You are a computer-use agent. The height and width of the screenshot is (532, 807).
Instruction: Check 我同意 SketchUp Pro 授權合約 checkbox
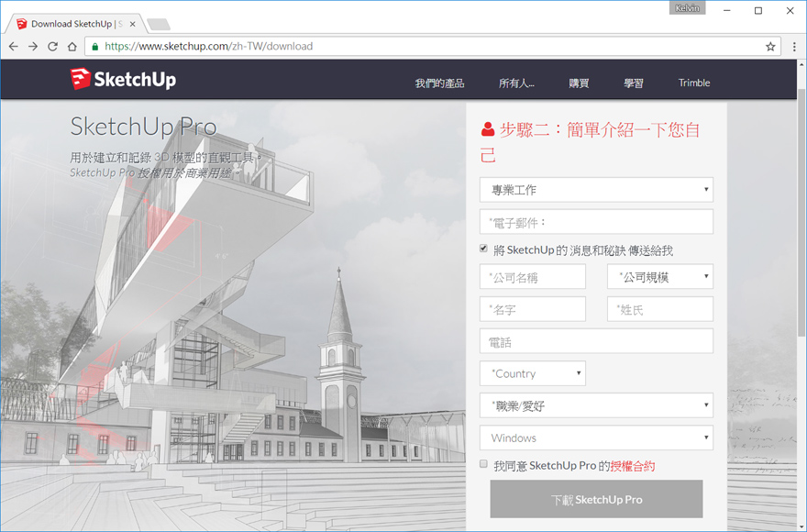click(483, 463)
